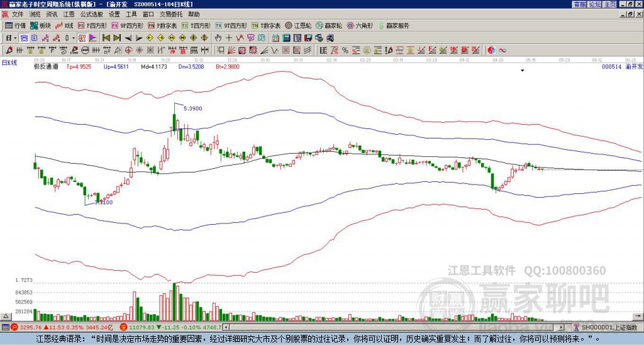Image resolution: width=644 pixels, height=345 pixels.
Task: Open the 工具 menu
Action: 131,14
